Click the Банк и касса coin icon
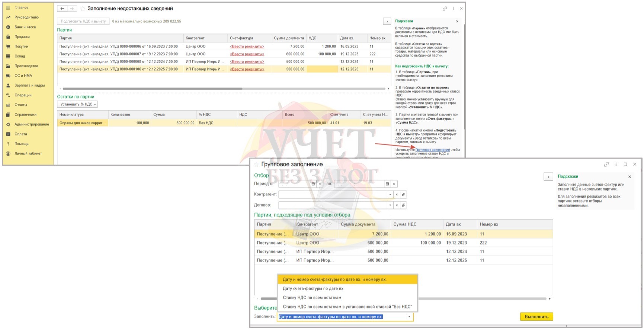Image resolution: width=644 pixels, height=329 pixels. click(x=8, y=27)
